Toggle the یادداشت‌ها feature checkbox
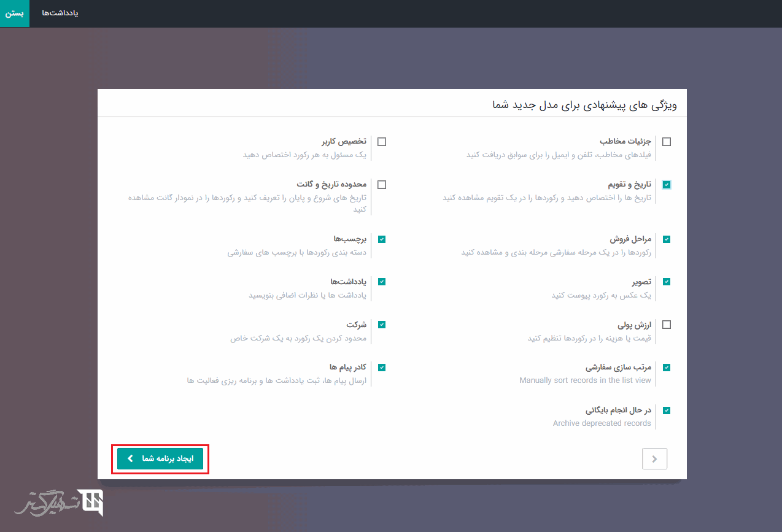782x532 pixels. click(382, 282)
